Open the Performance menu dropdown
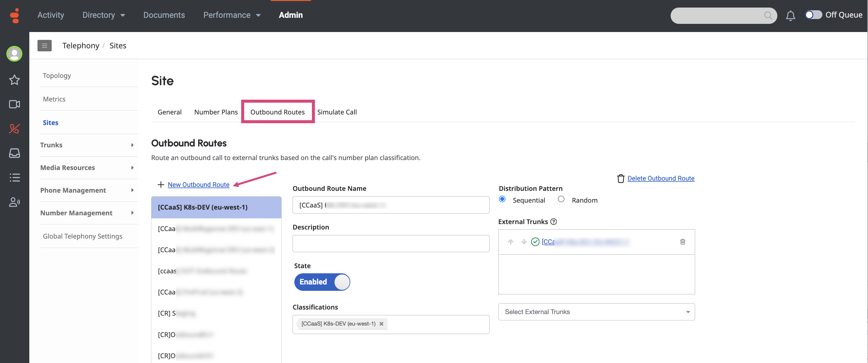Viewport: 868px width, 363px height. [x=232, y=15]
